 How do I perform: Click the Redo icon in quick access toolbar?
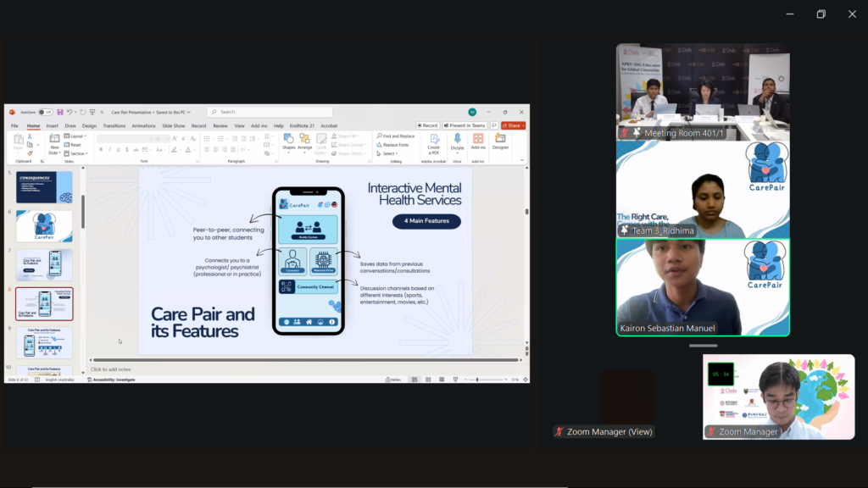point(82,113)
